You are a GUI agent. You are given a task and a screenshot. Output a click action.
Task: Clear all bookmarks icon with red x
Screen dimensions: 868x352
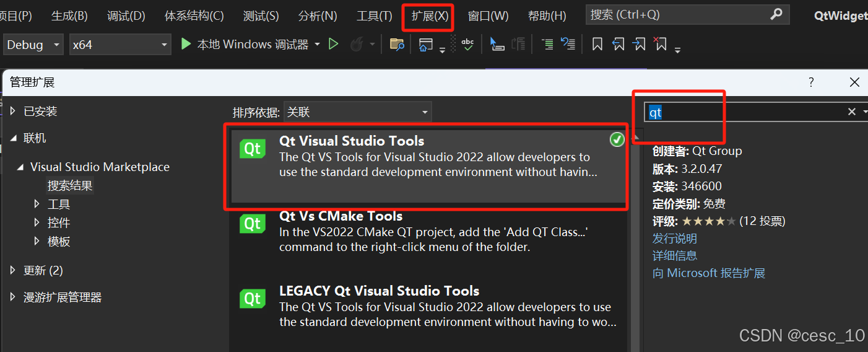[x=661, y=44]
